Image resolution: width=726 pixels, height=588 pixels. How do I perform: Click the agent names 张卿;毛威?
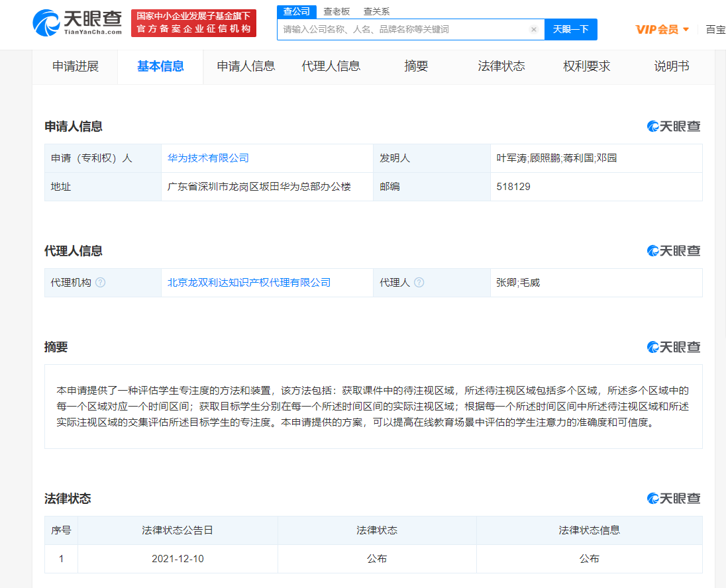(518, 283)
